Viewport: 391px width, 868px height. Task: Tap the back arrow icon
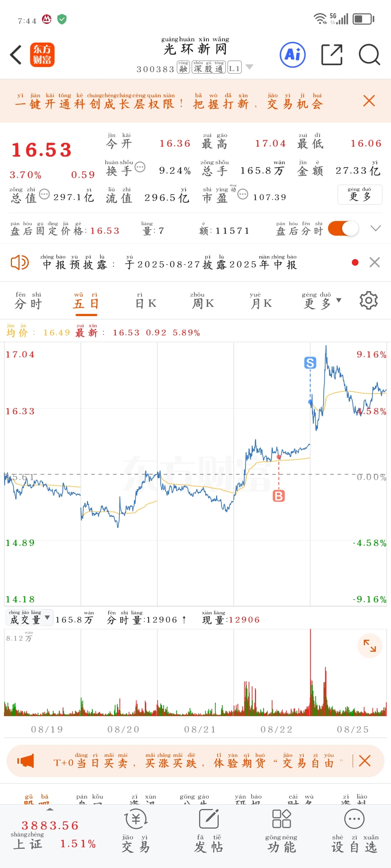click(16, 55)
